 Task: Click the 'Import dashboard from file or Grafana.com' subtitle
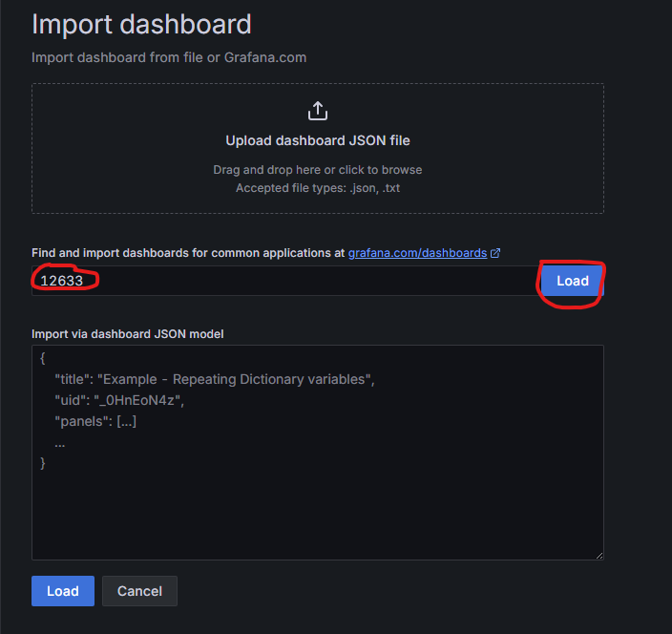click(x=169, y=57)
